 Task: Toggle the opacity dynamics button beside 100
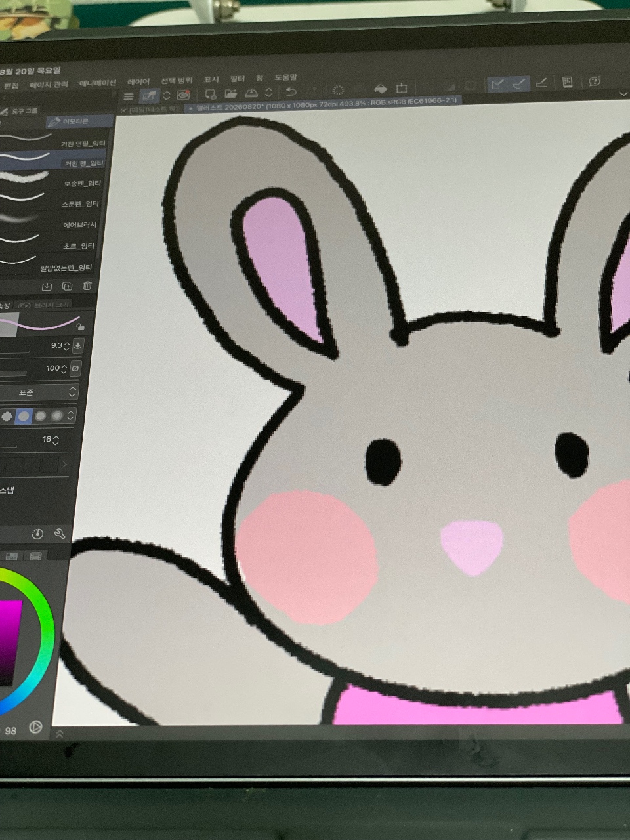(x=75, y=369)
